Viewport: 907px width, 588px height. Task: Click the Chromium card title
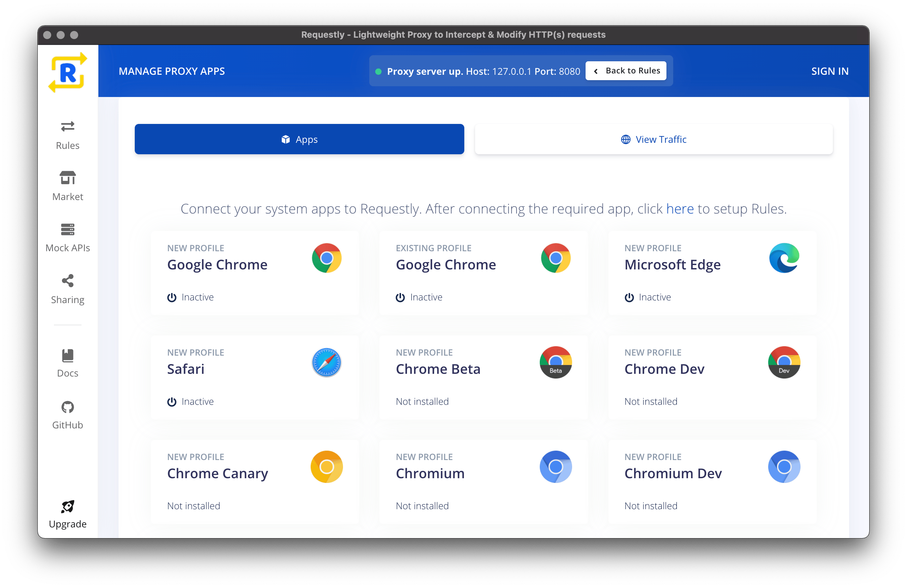pos(430,473)
